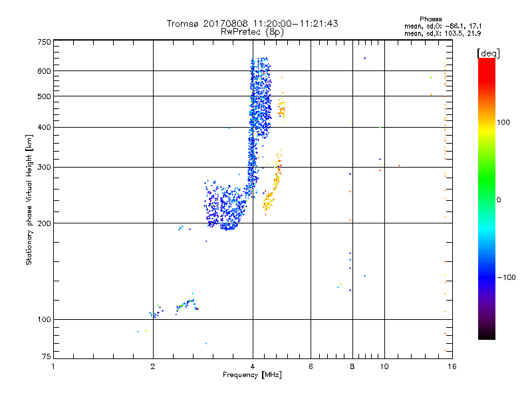
Task: Click the "1" label on the frequency axis
Action: pyautogui.click(x=53, y=366)
